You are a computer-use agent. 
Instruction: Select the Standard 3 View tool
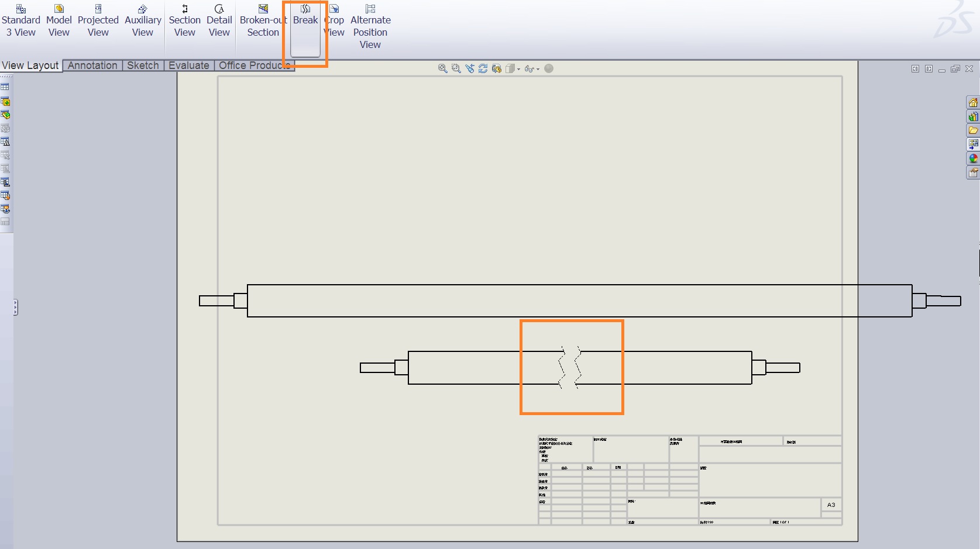click(21, 20)
